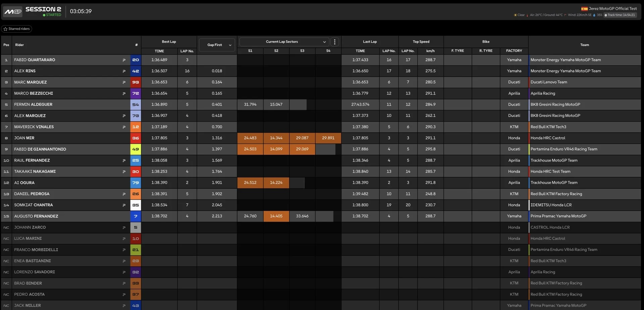This screenshot has height=310, width=644.
Task: Click Luca Marini's pit status icon
Action: click(x=124, y=239)
